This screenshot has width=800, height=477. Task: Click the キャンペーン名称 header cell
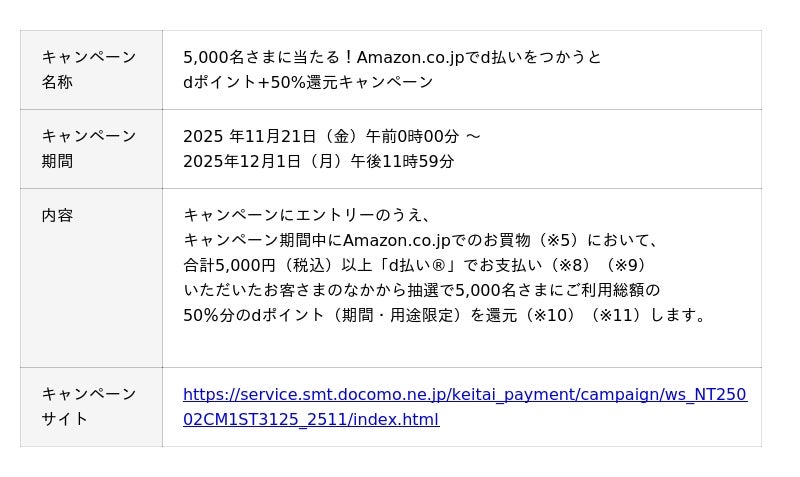tap(90, 69)
